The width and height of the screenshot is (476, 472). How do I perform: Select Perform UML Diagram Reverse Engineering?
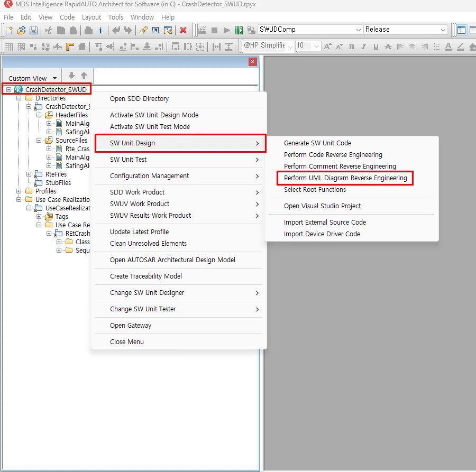click(345, 178)
